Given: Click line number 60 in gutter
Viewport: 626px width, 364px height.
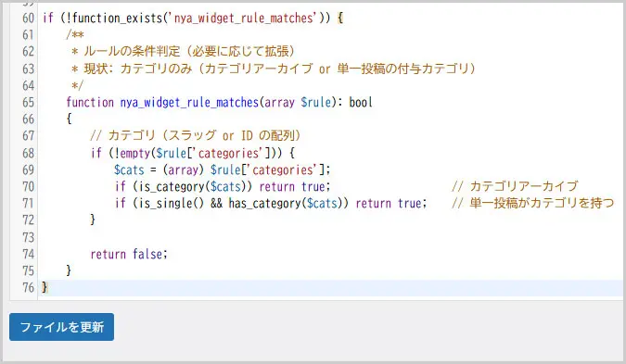Looking at the screenshot, I should (x=29, y=18).
